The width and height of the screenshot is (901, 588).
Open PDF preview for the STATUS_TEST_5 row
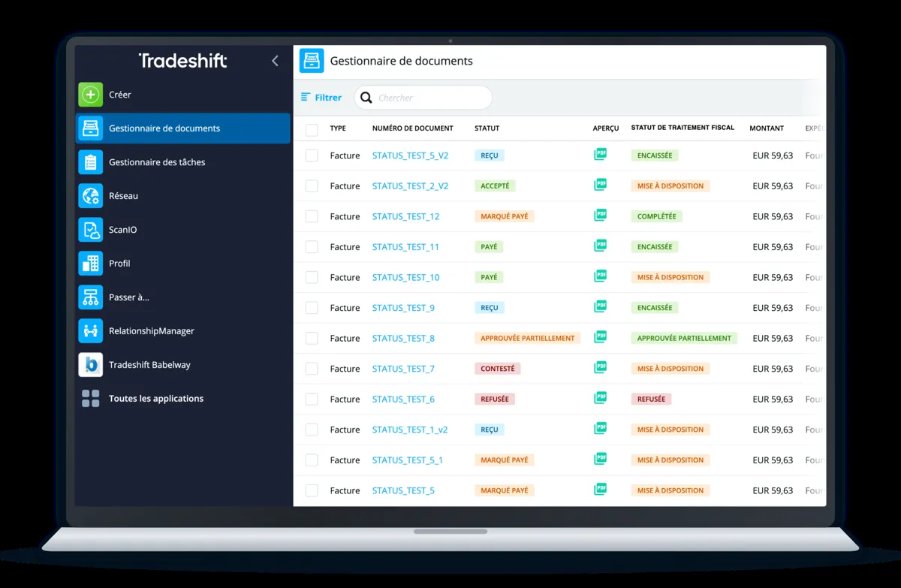click(x=600, y=490)
